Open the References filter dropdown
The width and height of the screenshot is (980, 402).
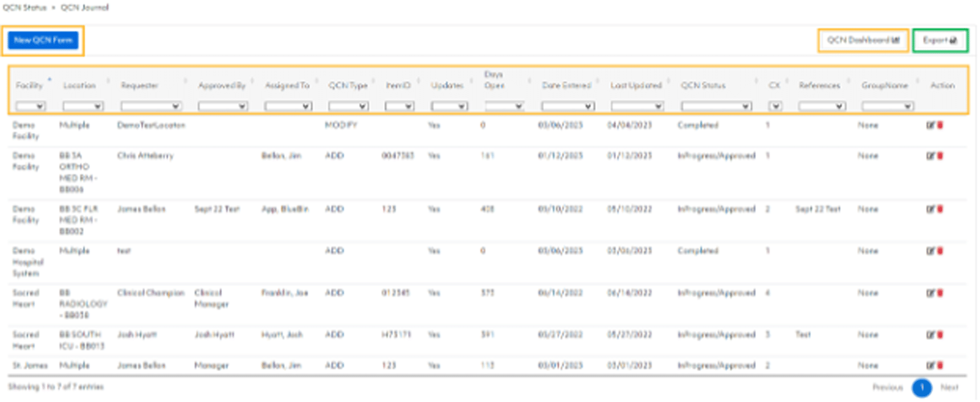pyautogui.click(x=822, y=106)
